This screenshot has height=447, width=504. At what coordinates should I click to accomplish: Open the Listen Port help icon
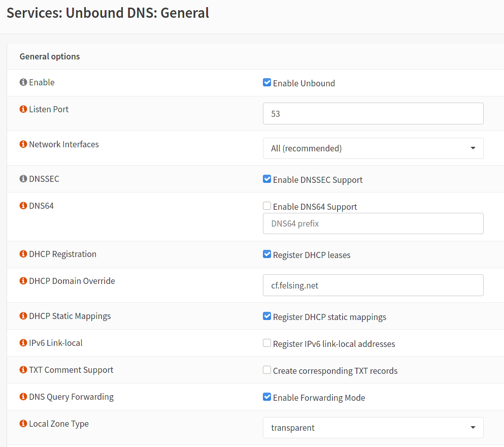pyautogui.click(x=23, y=109)
